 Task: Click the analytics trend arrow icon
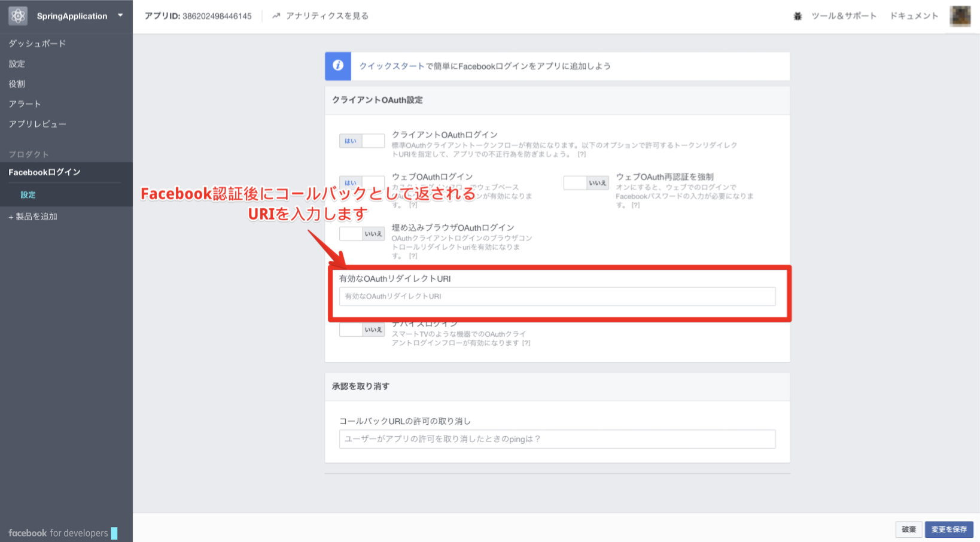pyautogui.click(x=276, y=16)
